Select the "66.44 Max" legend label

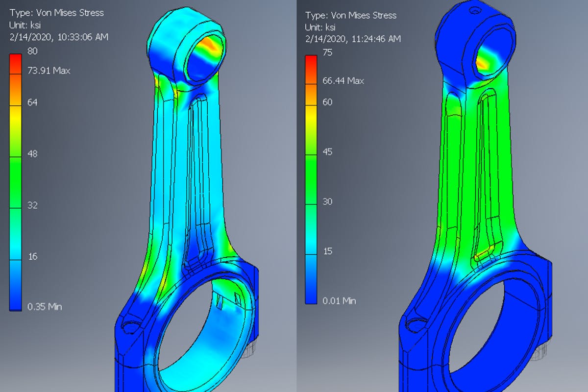tap(343, 81)
